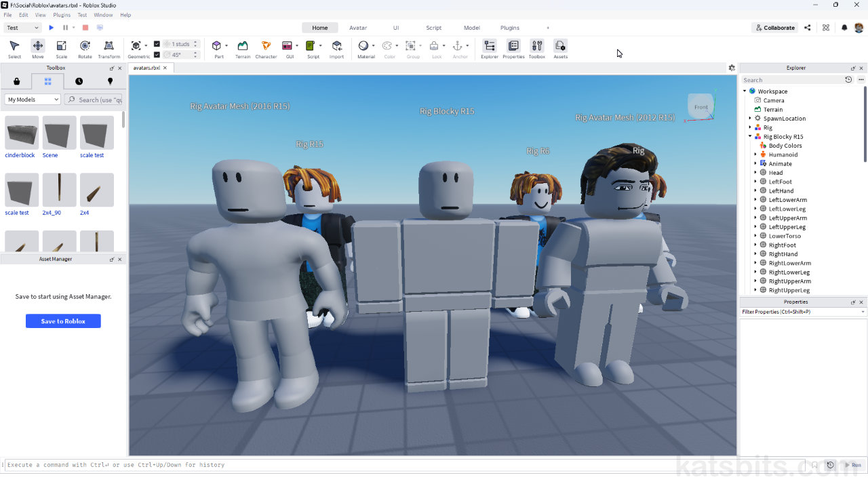This screenshot has width=868, height=488.
Task: Open the Plugins menu in the menu bar
Action: pyautogui.click(x=62, y=15)
